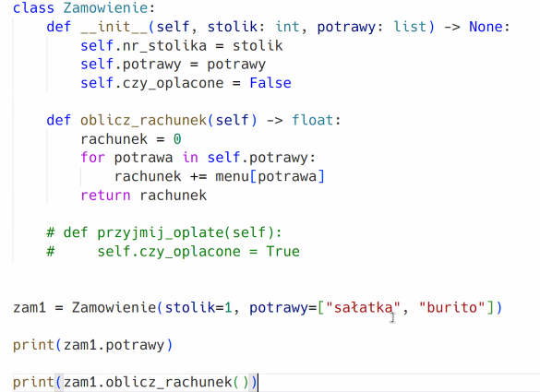Click commented def przyjmij_oplate line
The height and width of the screenshot is (392, 540).
tap(164, 232)
